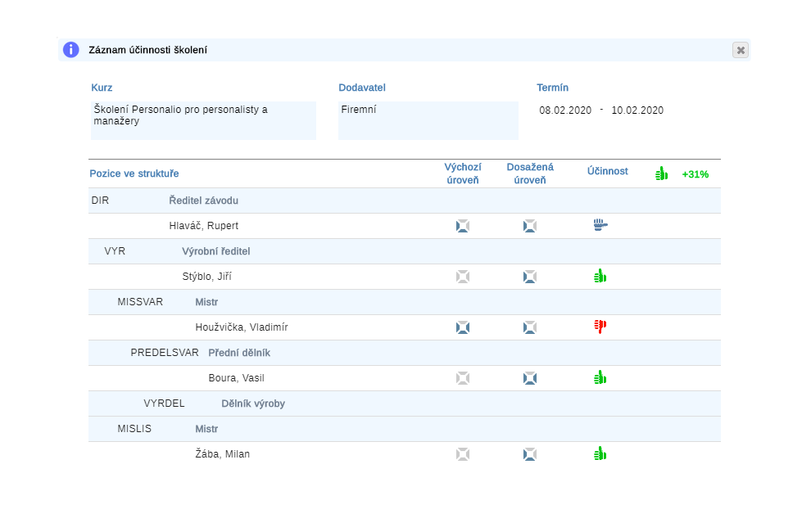This screenshot has width=811, height=532.
Task: Click the Kurz text field
Action: point(203,119)
